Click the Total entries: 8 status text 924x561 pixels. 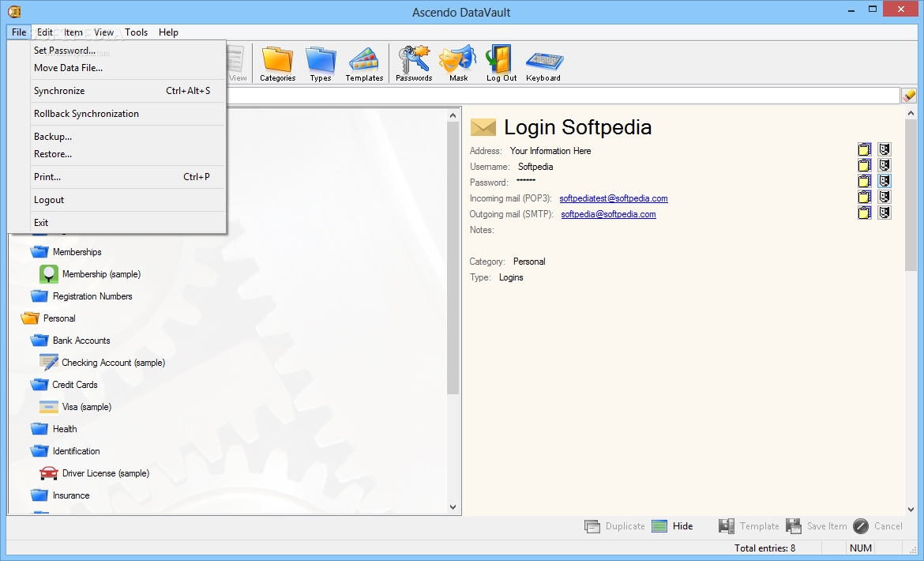[x=764, y=548]
